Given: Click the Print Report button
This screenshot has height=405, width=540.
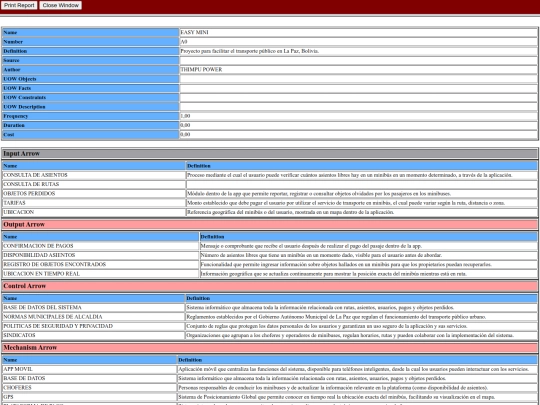Looking at the screenshot, I should tap(19, 5).
